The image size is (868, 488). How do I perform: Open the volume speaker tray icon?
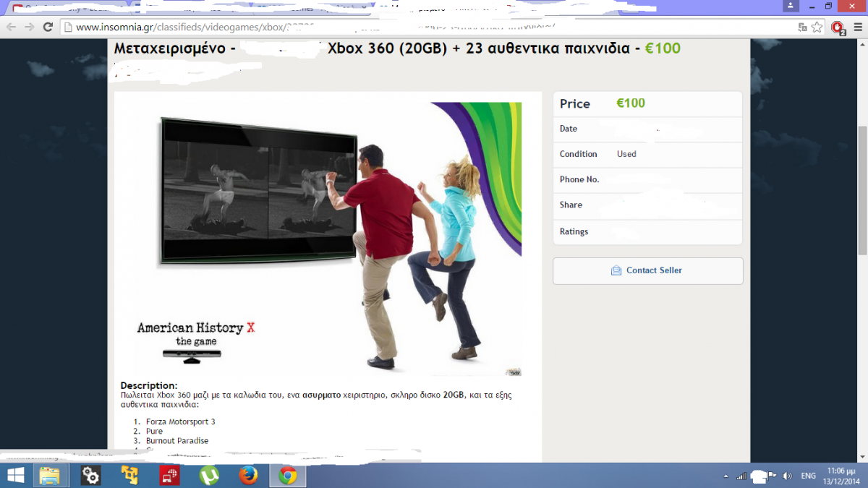tap(787, 476)
